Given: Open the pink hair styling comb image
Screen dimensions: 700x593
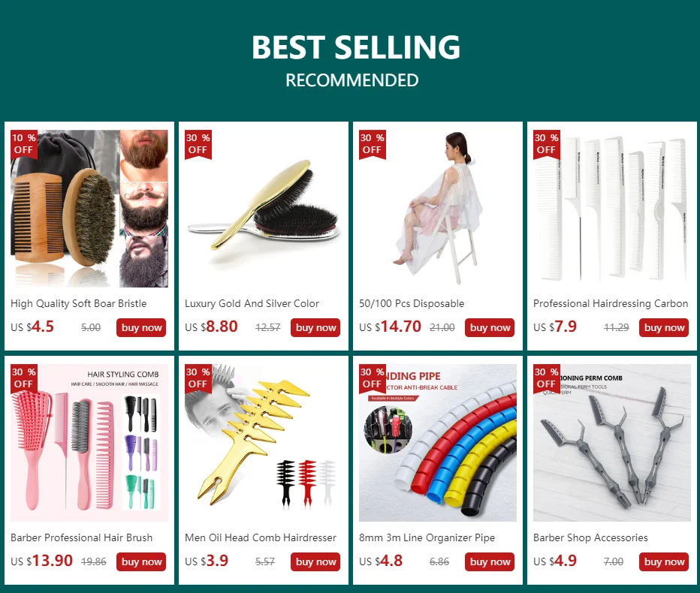Looking at the screenshot, I should (x=89, y=443).
